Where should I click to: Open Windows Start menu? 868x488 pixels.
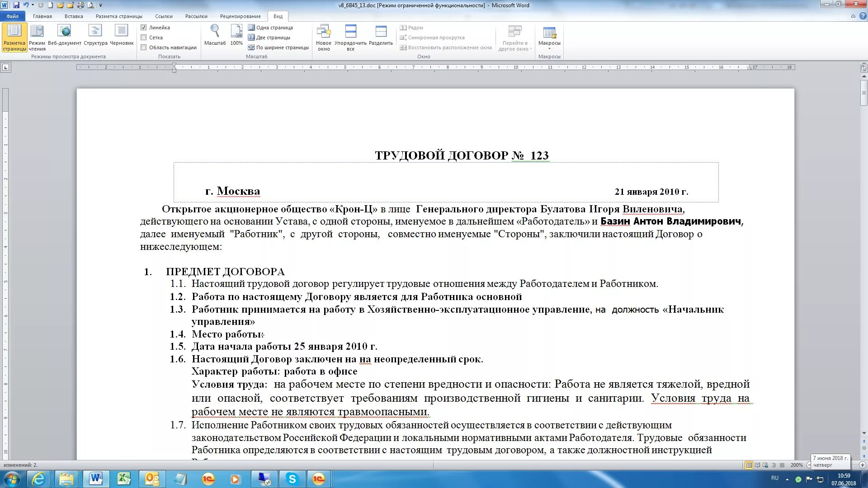(x=12, y=479)
